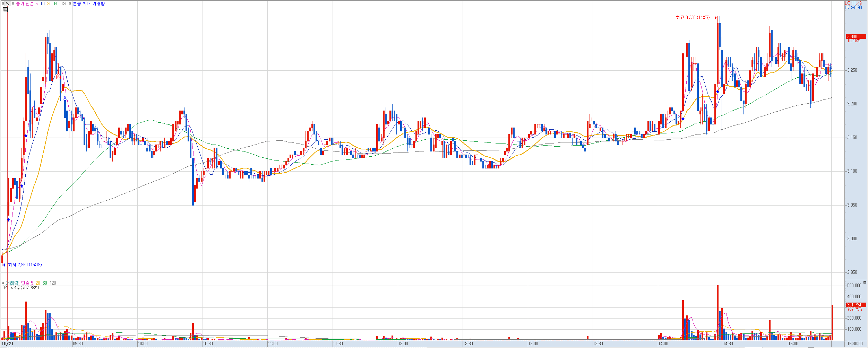Click the 321,734주(707.79%) volume readout
Screen dimensions: 868x348
click(x=21, y=288)
